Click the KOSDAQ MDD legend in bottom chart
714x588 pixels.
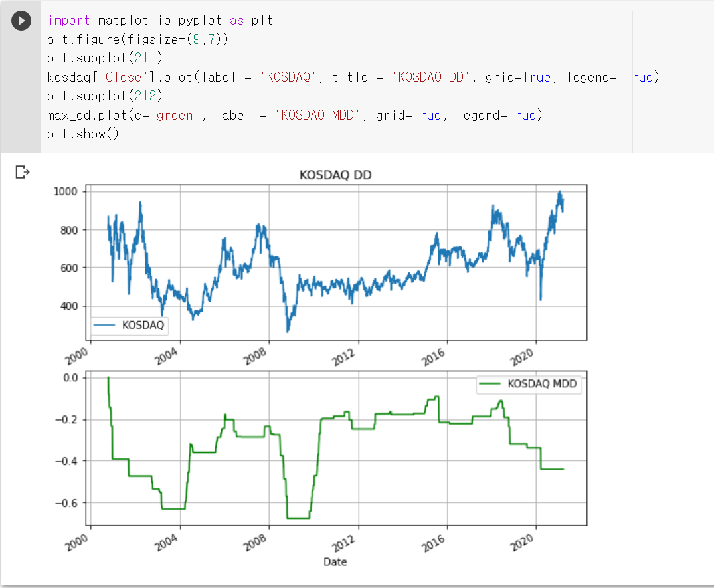click(x=529, y=384)
